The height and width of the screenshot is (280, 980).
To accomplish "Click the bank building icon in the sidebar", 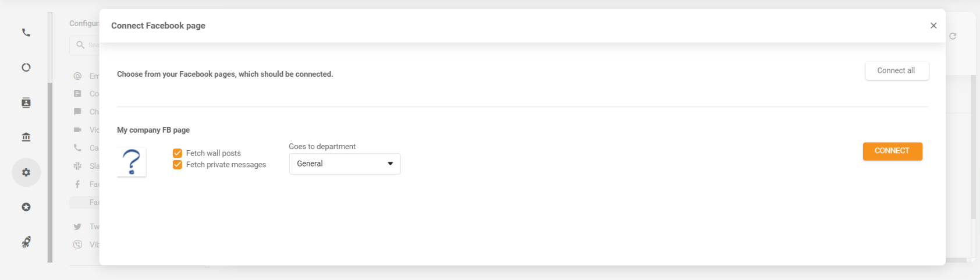I will pyautogui.click(x=26, y=137).
